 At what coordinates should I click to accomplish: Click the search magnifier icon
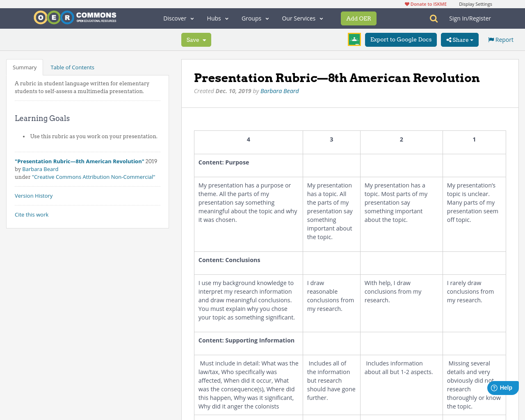[433, 18]
